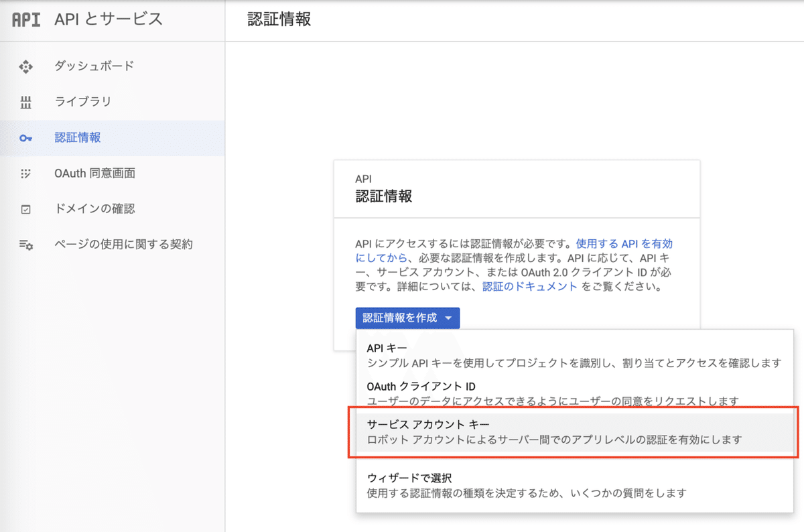Select the ドメインの確認 checkmark icon
The width and height of the screenshot is (804, 532).
tap(25, 208)
